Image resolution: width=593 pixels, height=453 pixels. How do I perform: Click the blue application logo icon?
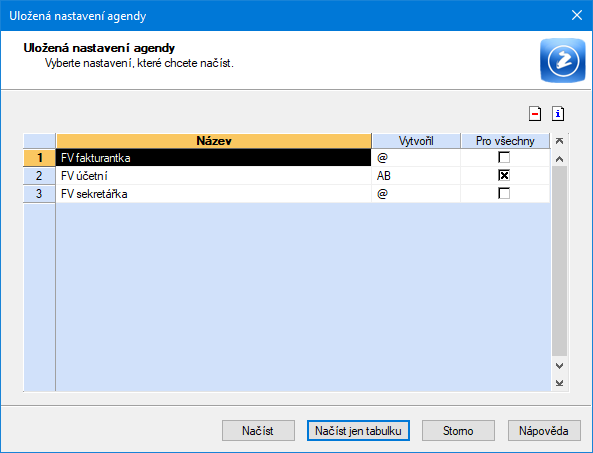563,60
